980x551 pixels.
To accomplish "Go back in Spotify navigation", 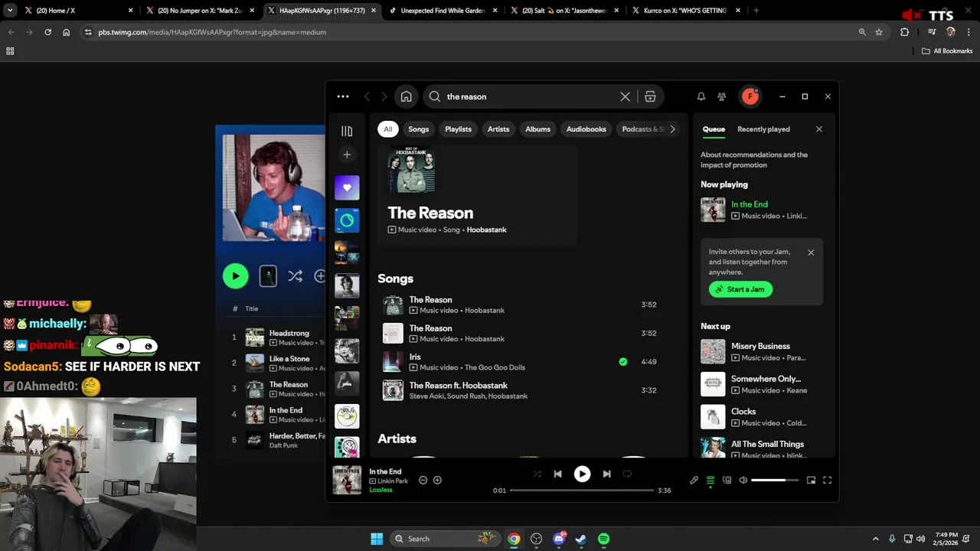I will click(x=367, y=96).
